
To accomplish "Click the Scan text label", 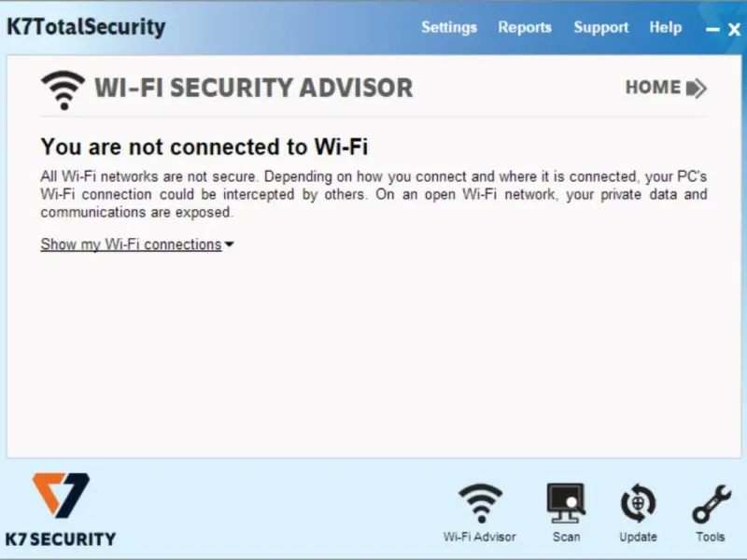I will point(566,537).
